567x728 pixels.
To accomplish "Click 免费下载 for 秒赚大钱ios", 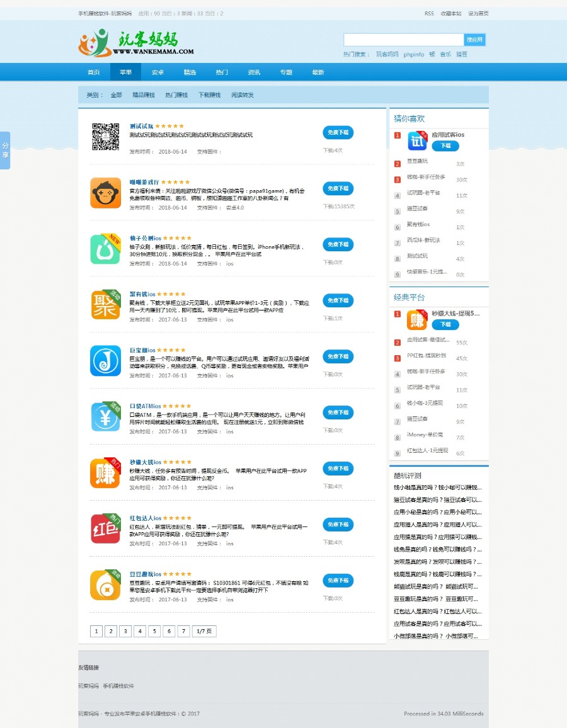I will pos(338,469).
